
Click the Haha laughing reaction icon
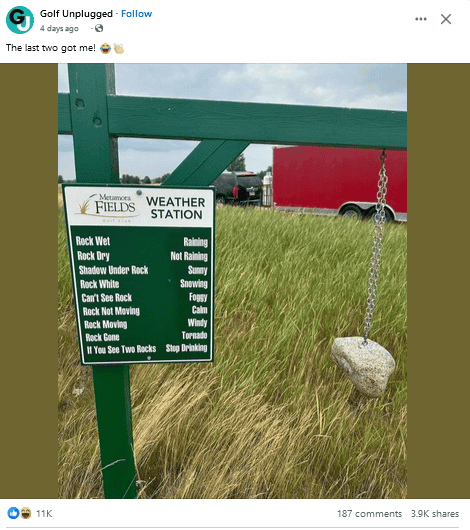[25, 513]
